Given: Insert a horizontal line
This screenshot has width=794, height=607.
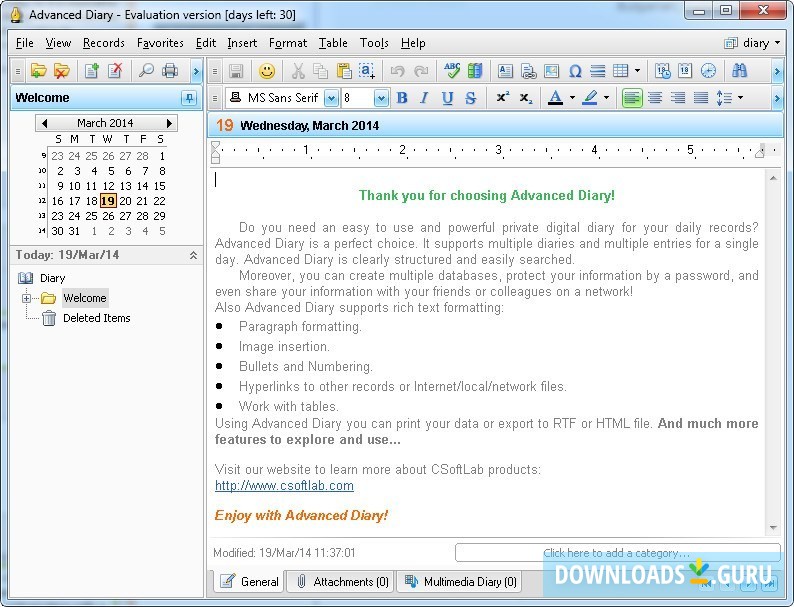Looking at the screenshot, I should click(x=598, y=71).
